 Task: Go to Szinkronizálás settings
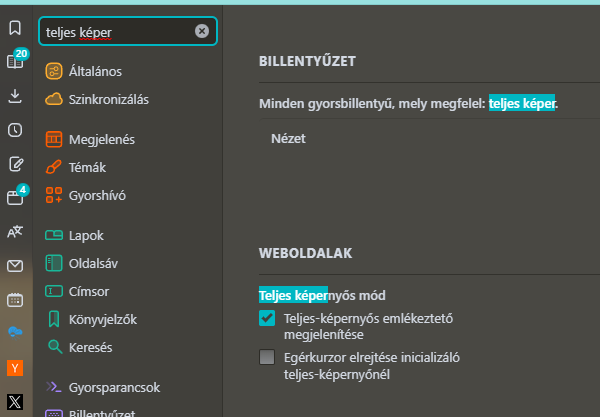point(108,99)
